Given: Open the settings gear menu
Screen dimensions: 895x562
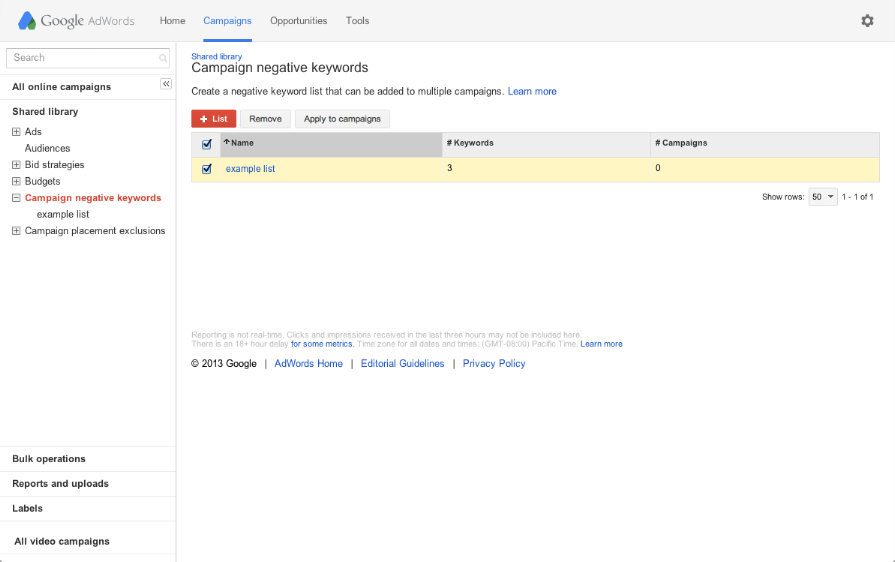Looking at the screenshot, I should tap(867, 21).
